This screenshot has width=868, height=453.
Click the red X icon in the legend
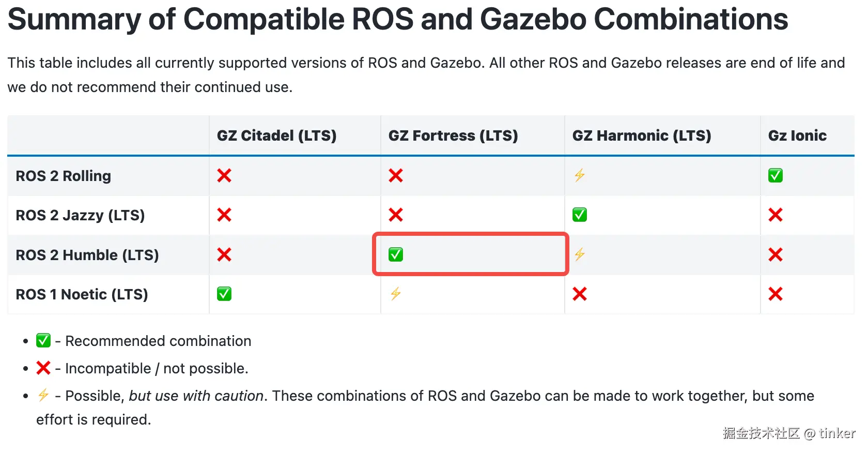43,368
